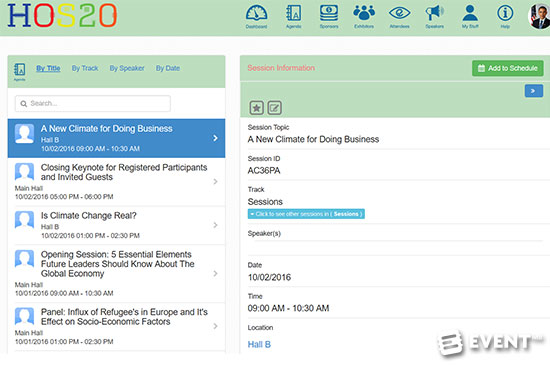Click the Agenda icon in session list panel
Viewport: 550px width, 365px height.
click(19, 71)
